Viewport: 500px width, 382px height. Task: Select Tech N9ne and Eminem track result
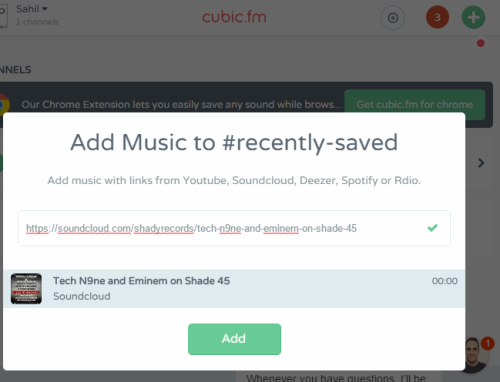[x=234, y=289]
